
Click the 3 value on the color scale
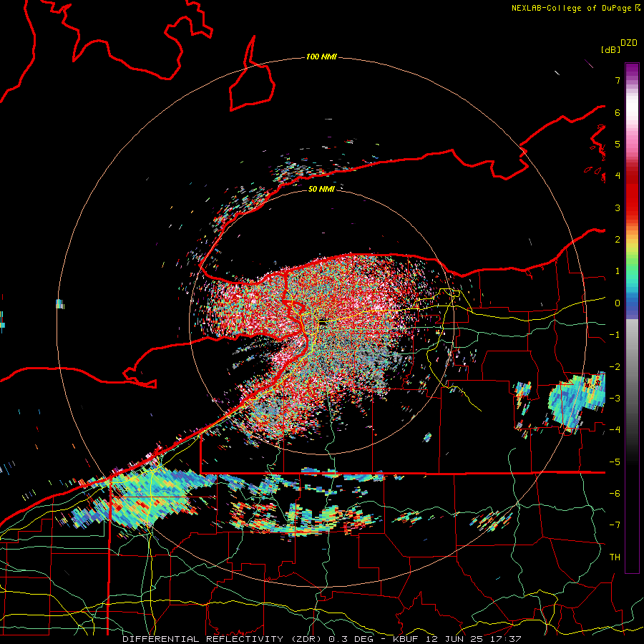coord(618,208)
